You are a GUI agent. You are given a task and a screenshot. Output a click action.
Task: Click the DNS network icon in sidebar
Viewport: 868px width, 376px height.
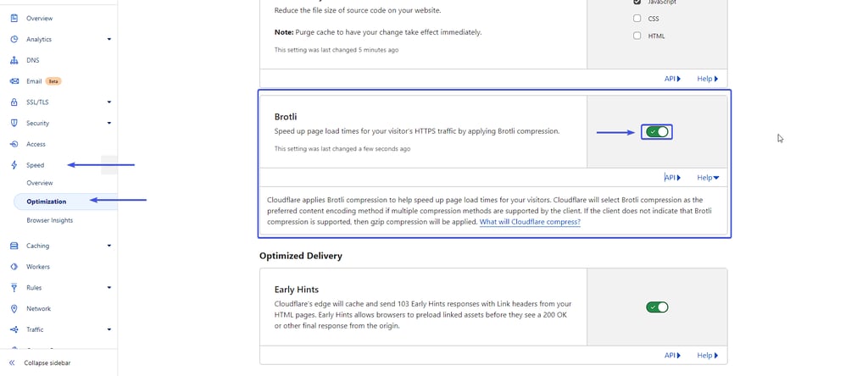[14, 60]
